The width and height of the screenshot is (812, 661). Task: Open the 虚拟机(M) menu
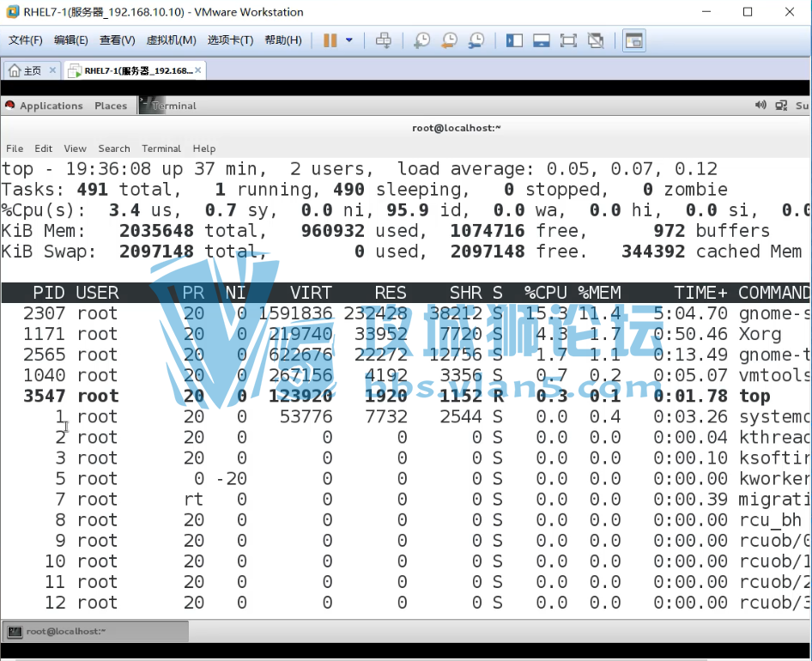pyautogui.click(x=171, y=40)
